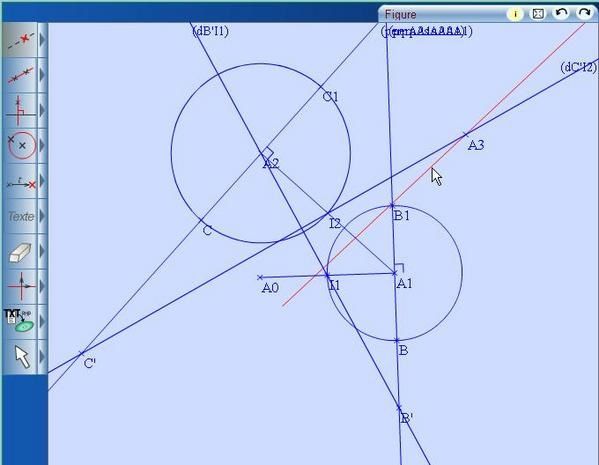Screen dimensions: 599x465
Task: Click point A3 on the figure
Action: (466, 134)
